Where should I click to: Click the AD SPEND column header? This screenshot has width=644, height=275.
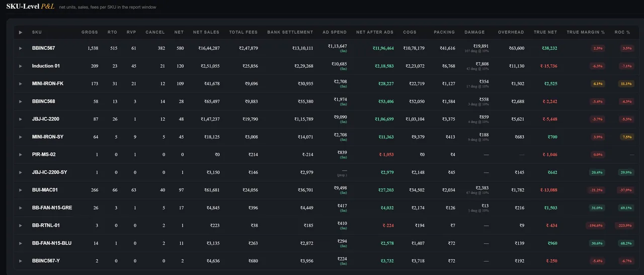click(335, 32)
